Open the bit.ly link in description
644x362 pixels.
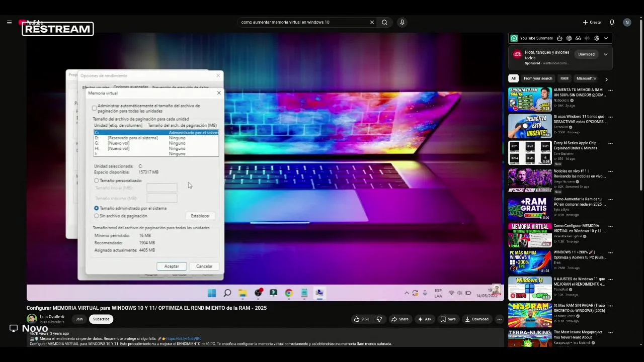(x=184, y=339)
